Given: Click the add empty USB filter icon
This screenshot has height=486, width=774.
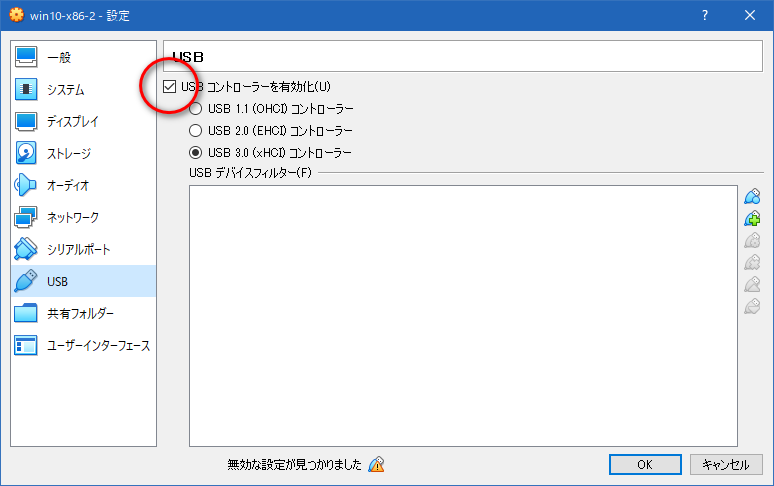Looking at the screenshot, I should 752,196.
